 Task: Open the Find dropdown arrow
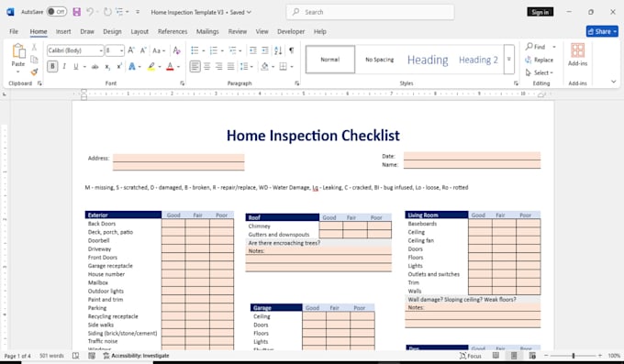tap(554, 47)
